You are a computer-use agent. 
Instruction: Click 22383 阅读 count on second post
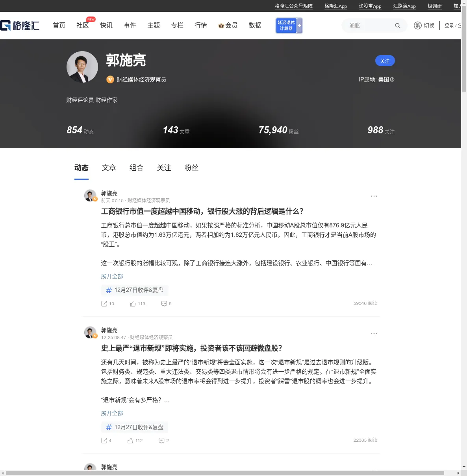pos(365,440)
